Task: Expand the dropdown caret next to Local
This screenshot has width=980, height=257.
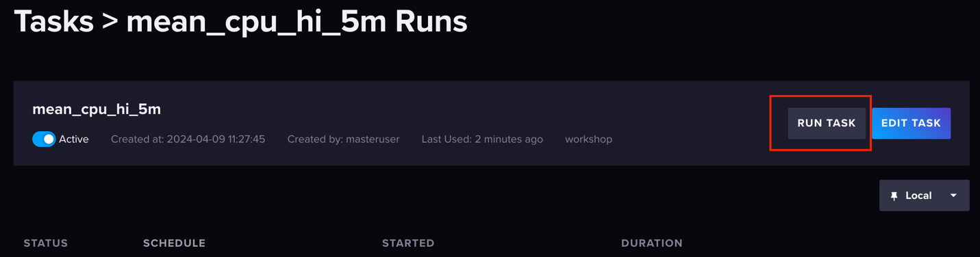Action: click(x=953, y=195)
